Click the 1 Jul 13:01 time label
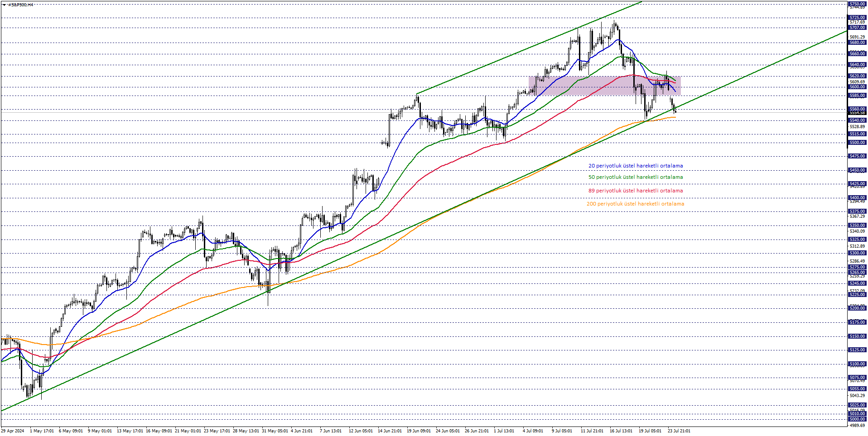The image size is (868, 436). (504, 431)
